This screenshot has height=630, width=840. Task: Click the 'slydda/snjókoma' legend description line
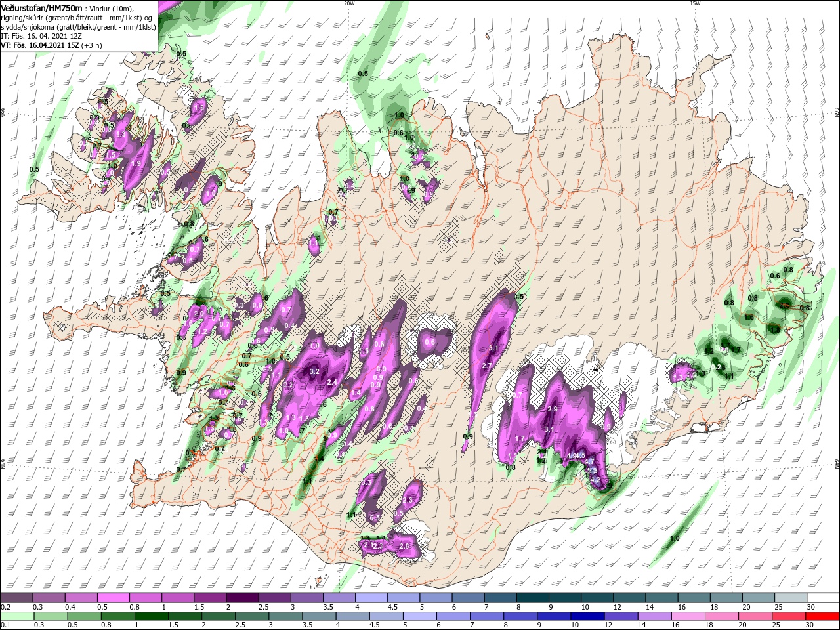(x=78, y=26)
